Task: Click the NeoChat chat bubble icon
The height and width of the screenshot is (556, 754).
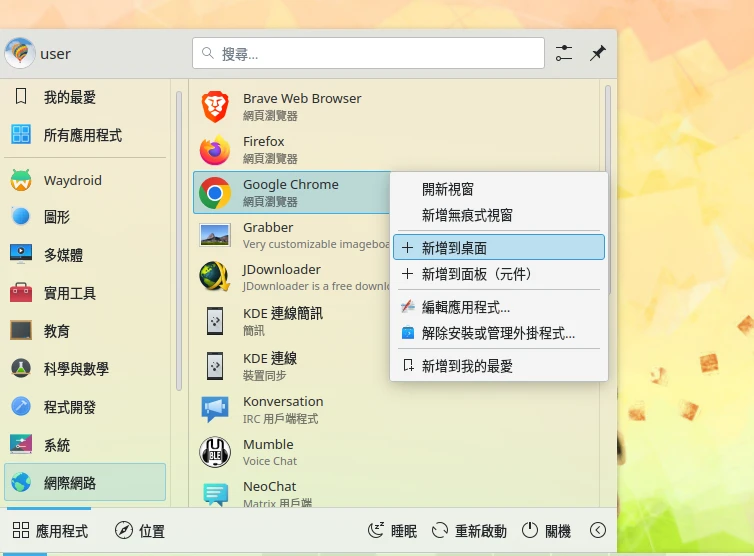Action: tap(215, 494)
